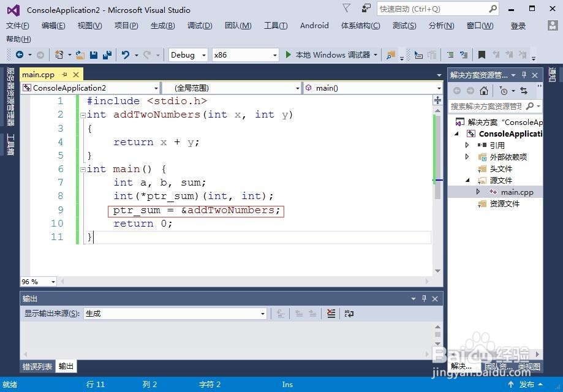
Task: Expand the 引用 node in tree
Action: (467, 145)
